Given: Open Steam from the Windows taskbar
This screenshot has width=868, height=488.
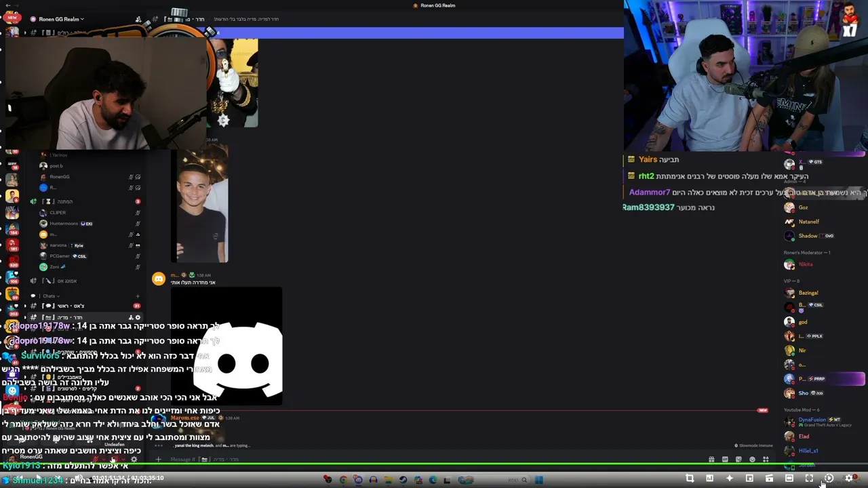Looking at the screenshot, I should pyautogui.click(x=403, y=480).
